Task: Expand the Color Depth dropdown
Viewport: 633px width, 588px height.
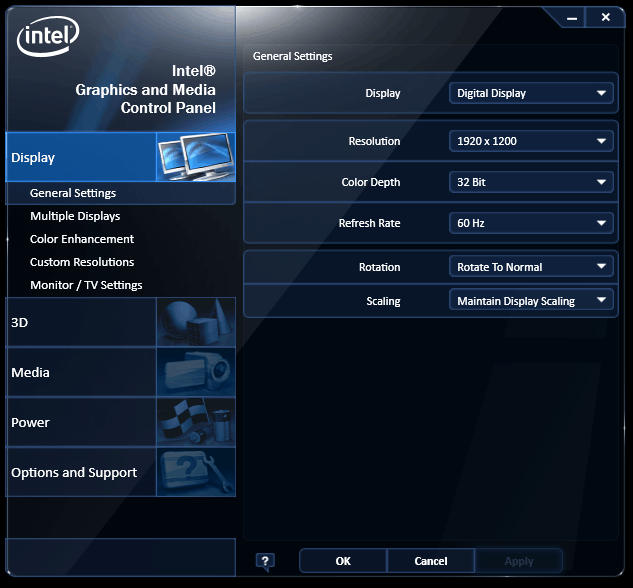Action: click(x=531, y=182)
